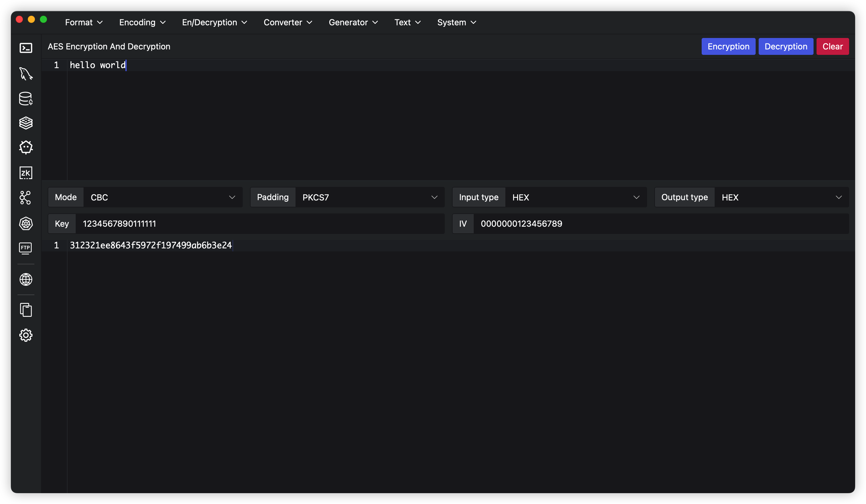Viewport: 866px width, 504px height.
Task: Open the MySQL dolphin icon
Action: tap(26, 74)
